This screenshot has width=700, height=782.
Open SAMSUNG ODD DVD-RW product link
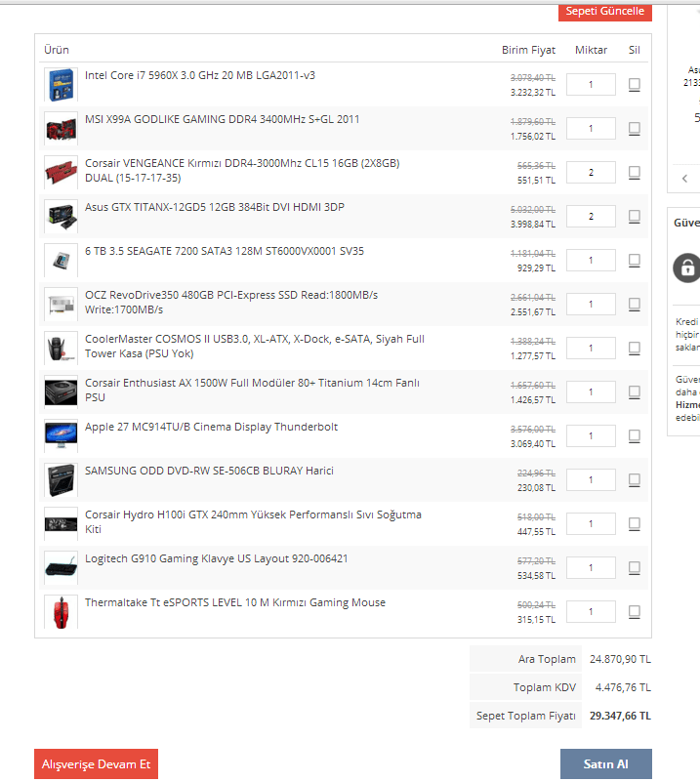[209, 471]
